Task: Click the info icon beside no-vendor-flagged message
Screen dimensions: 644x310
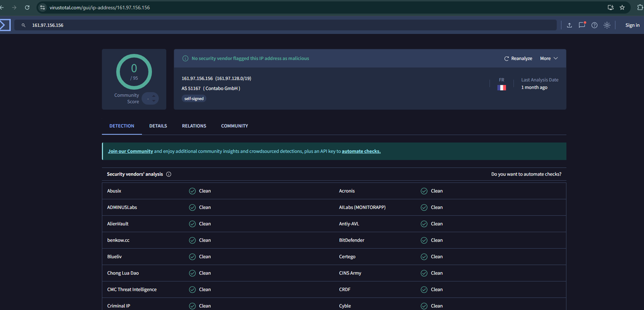Action: coord(185,59)
